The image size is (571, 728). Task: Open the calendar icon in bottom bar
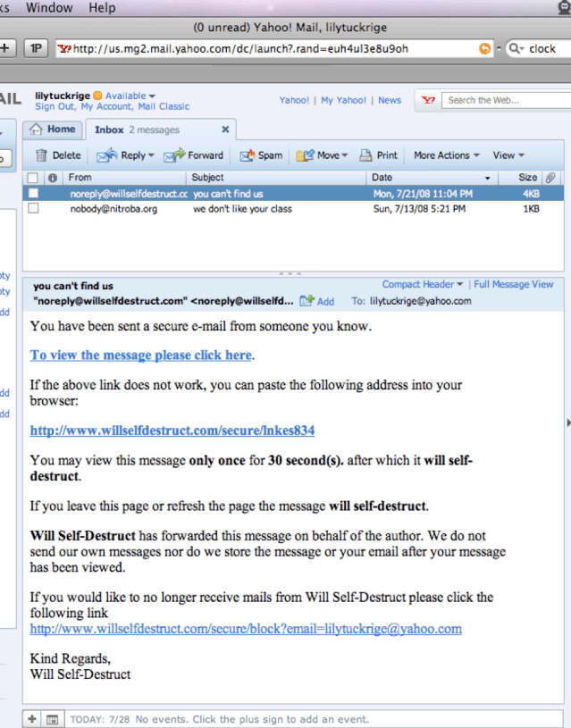(52, 719)
